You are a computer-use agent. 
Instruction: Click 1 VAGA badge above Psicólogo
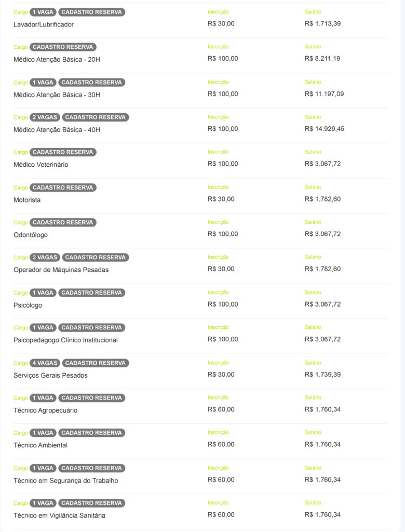pos(43,293)
